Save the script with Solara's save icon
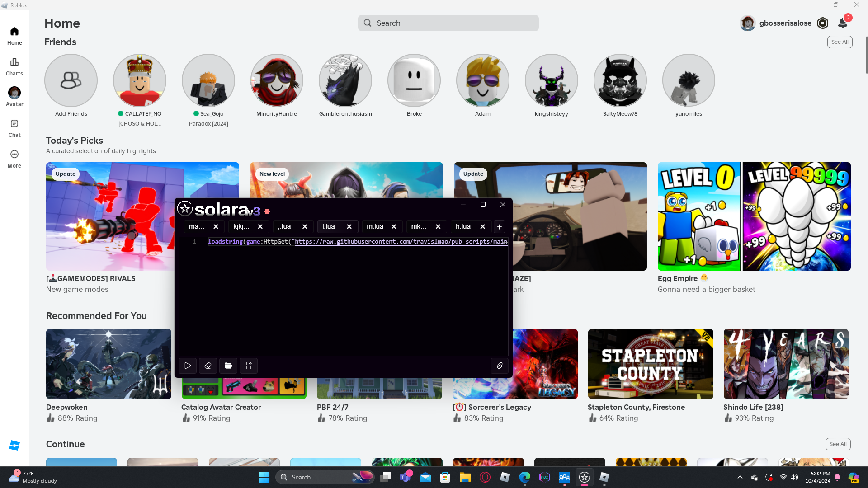 pyautogui.click(x=249, y=366)
